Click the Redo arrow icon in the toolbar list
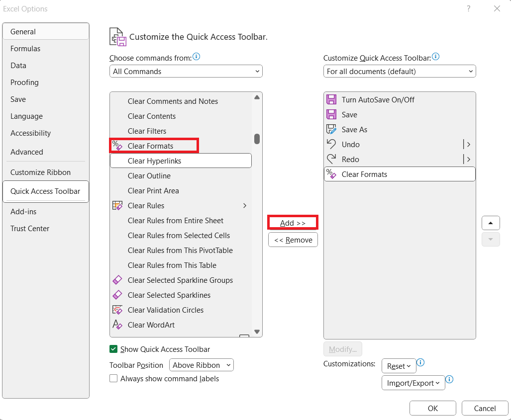 point(331,159)
